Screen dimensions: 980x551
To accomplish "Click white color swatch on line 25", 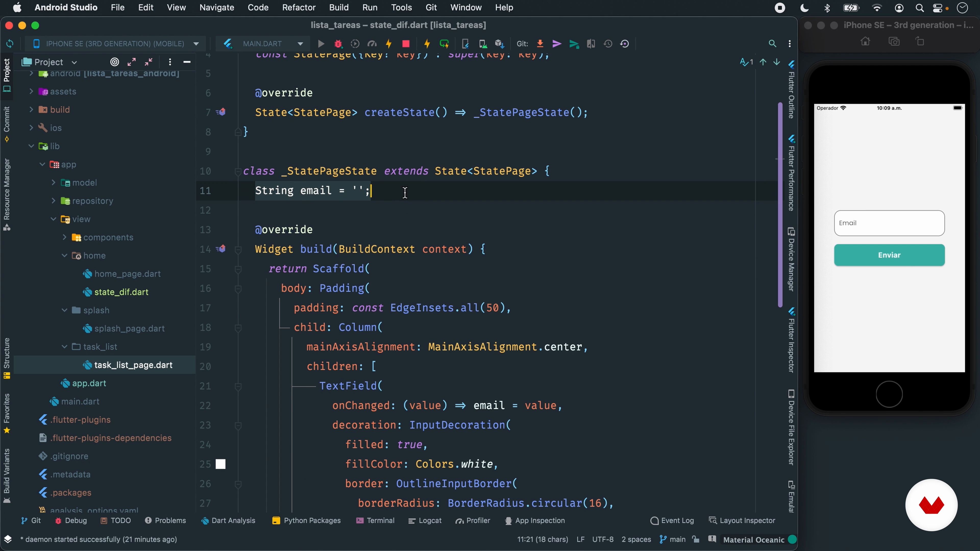I will [221, 464].
